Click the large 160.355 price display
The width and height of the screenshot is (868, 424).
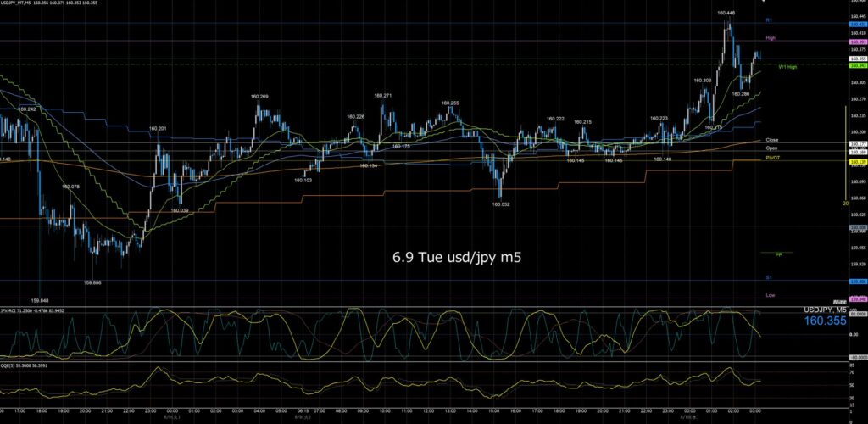pos(825,321)
